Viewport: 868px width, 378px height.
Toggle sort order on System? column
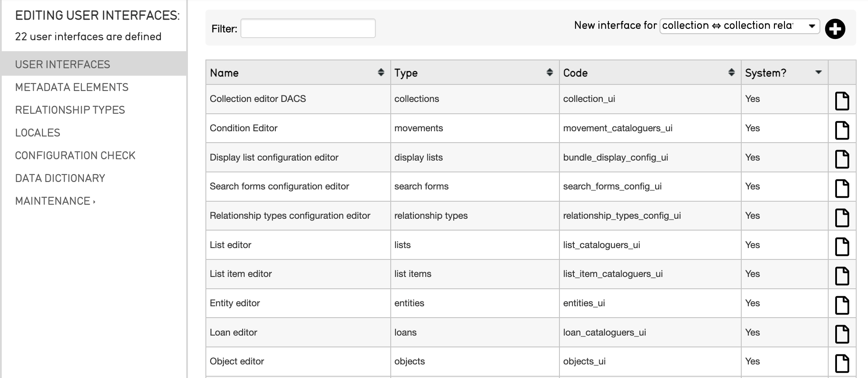[818, 73]
